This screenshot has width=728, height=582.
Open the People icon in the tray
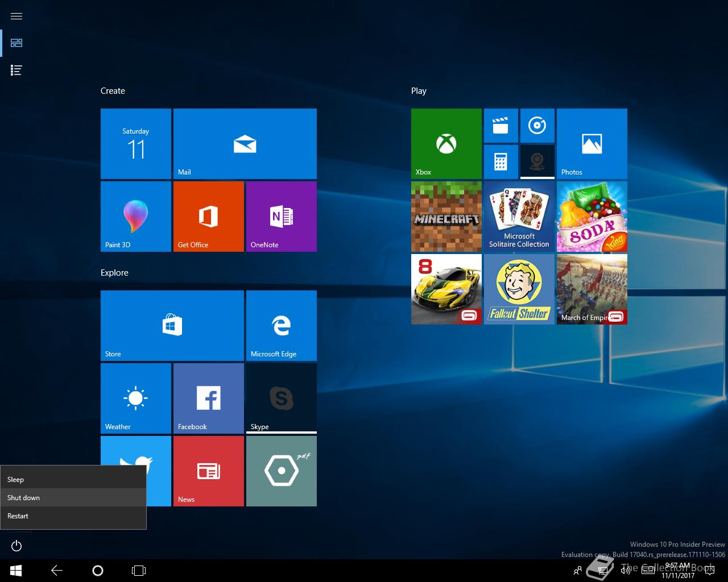(578, 571)
